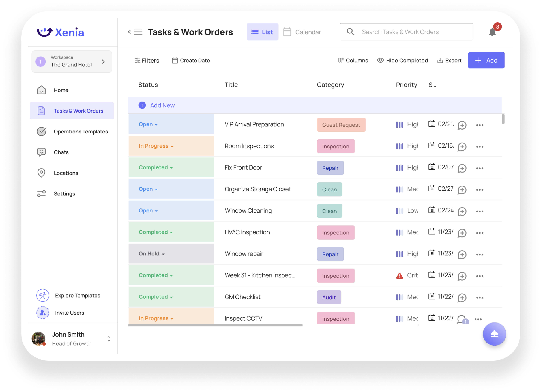Click the horizontal scrollbar under the table
Screen dimensions: 556x392
pyautogui.click(x=215, y=325)
